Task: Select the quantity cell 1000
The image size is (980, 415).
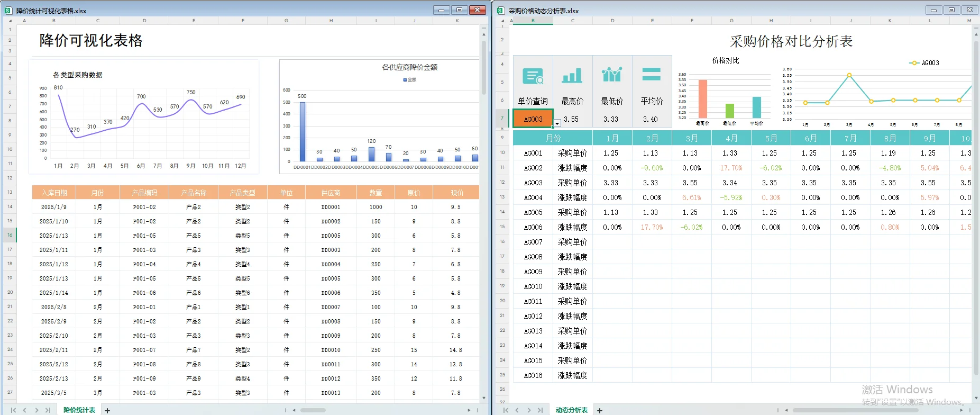Action: [x=375, y=207]
